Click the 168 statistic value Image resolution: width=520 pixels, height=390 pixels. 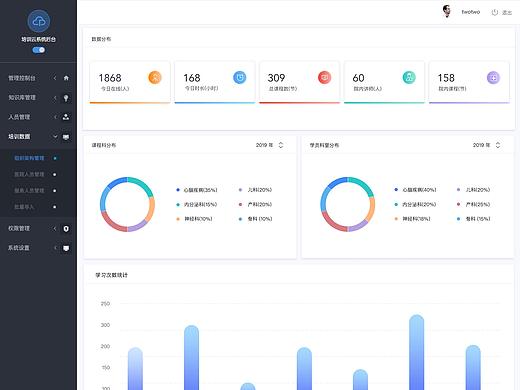pos(192,78)
